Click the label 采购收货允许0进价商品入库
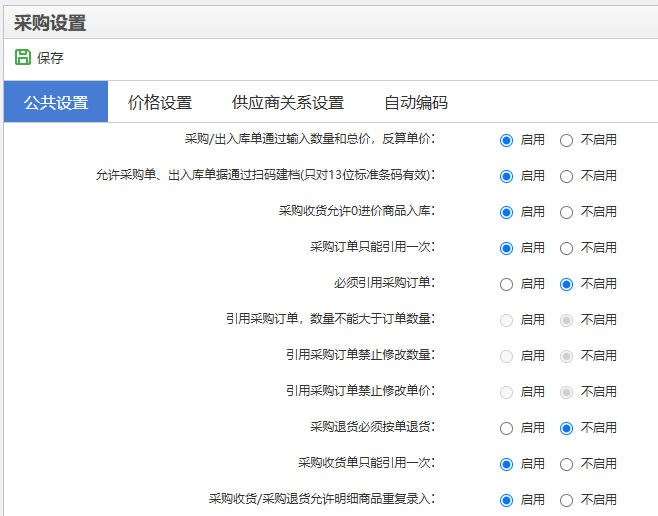The height and width of the screenshot is (516, 658). coord(357,211)
